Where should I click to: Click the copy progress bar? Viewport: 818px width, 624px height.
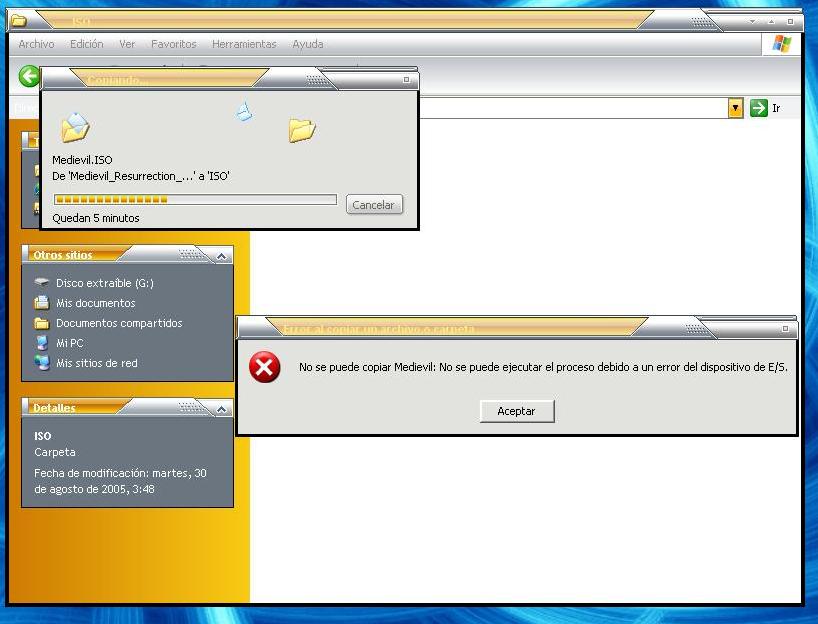pyautogui.click(x=195, y=199)
